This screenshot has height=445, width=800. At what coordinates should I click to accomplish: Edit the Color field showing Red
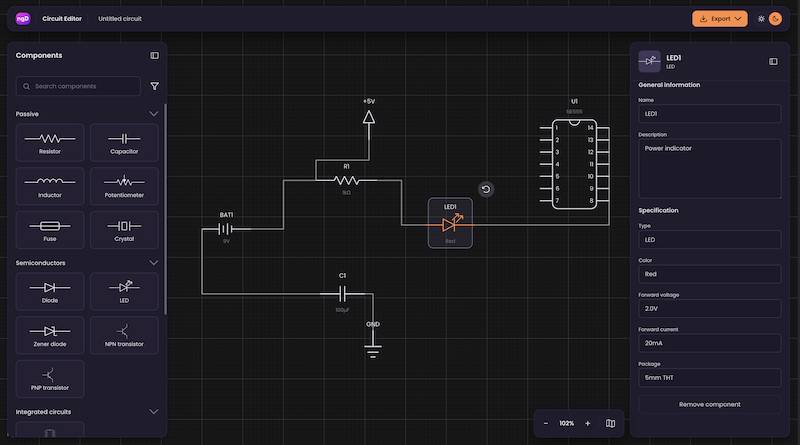pyautogui.click(x=710, y=274)
